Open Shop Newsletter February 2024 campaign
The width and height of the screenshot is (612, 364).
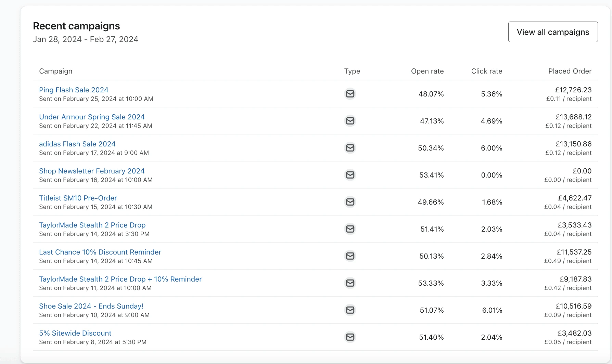92,171
